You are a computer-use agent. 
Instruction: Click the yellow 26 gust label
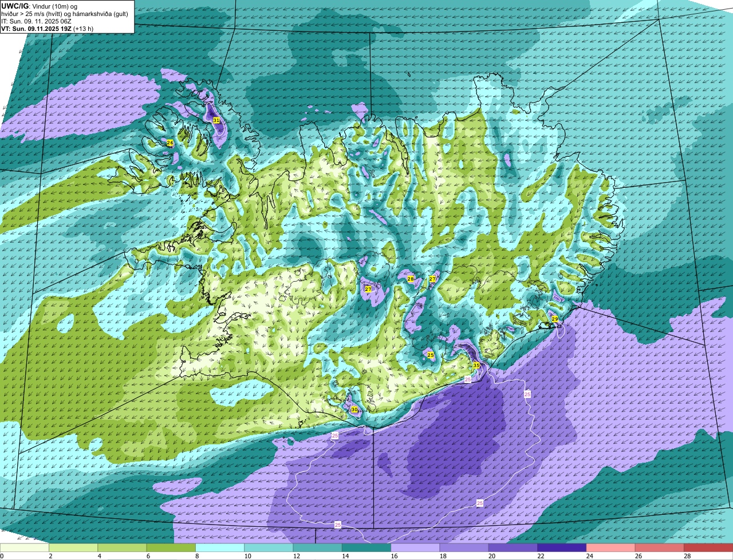(x=170, y=143)
